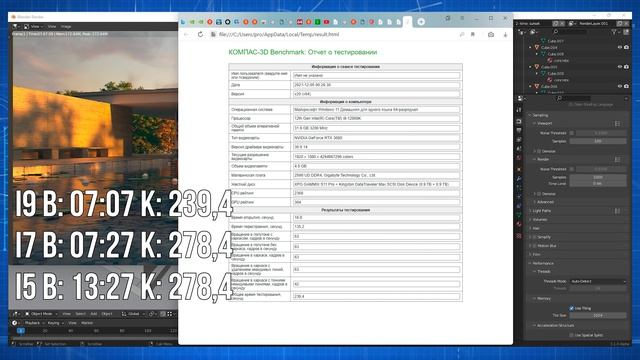Viewport: 640px width, 360px height.
Task: Click the bookmark icon in address bar
Action: coord(473,35)
